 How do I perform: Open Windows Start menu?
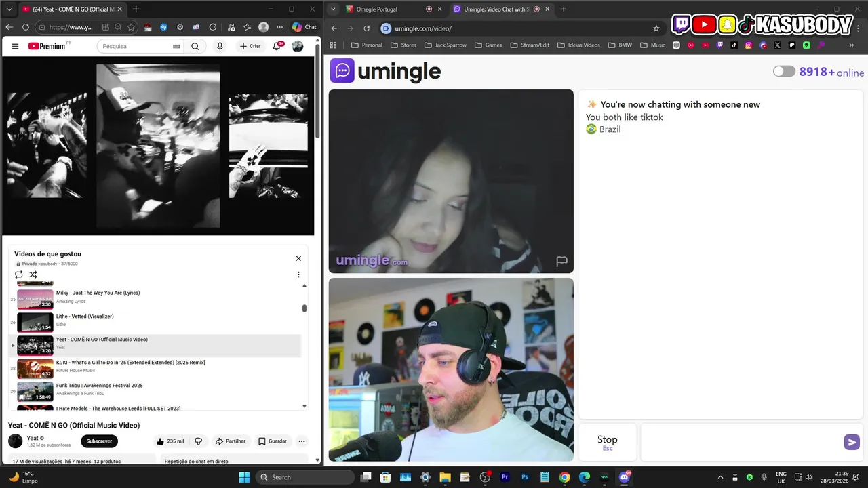244,477
